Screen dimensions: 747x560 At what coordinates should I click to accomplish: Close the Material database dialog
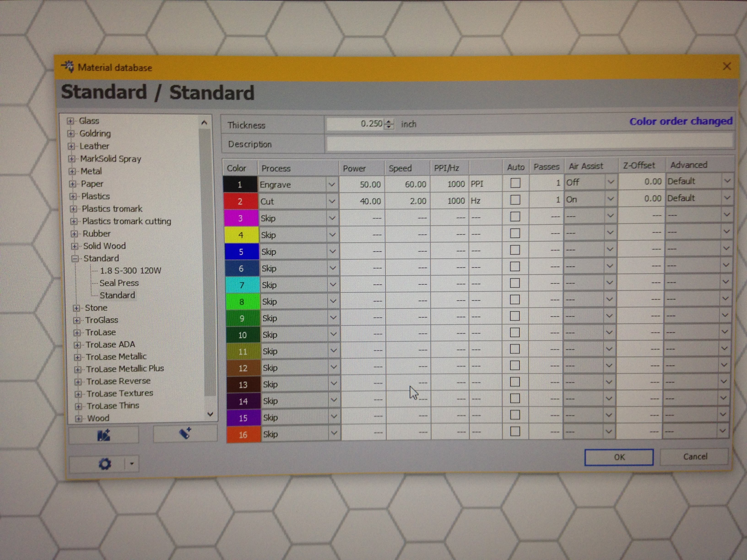point(727,66)
